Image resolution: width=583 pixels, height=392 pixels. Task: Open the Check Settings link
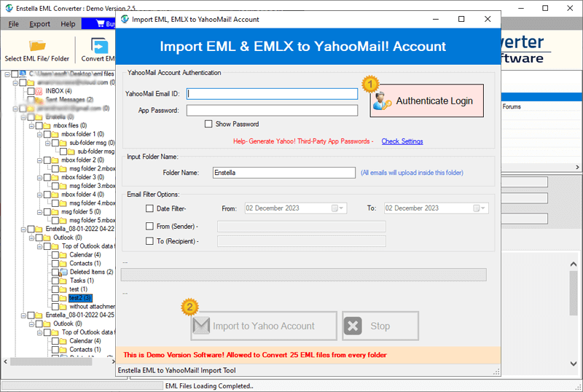(402, 141)
